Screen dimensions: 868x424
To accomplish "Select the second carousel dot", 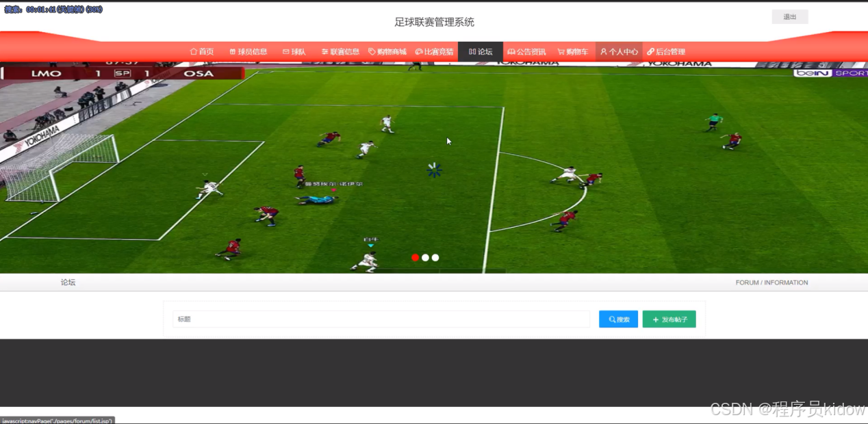I will (x=425, y=258).
